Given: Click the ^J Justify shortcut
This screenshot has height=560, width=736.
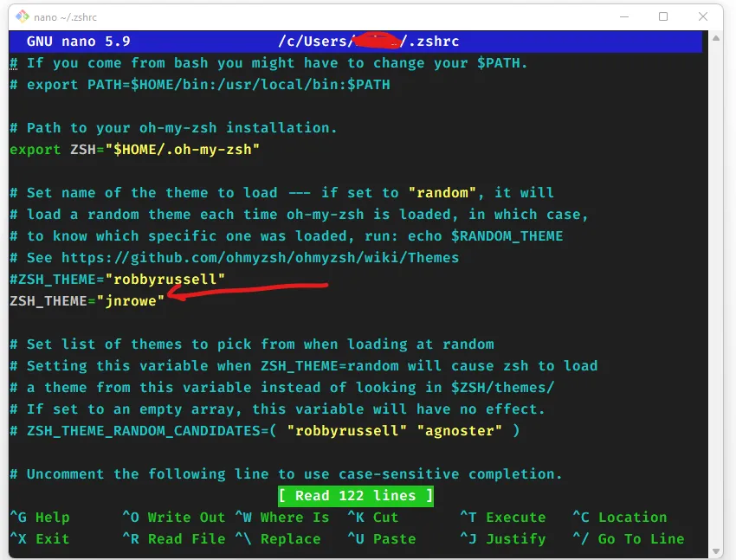Looking at the screenshot, I should (503, 539).
